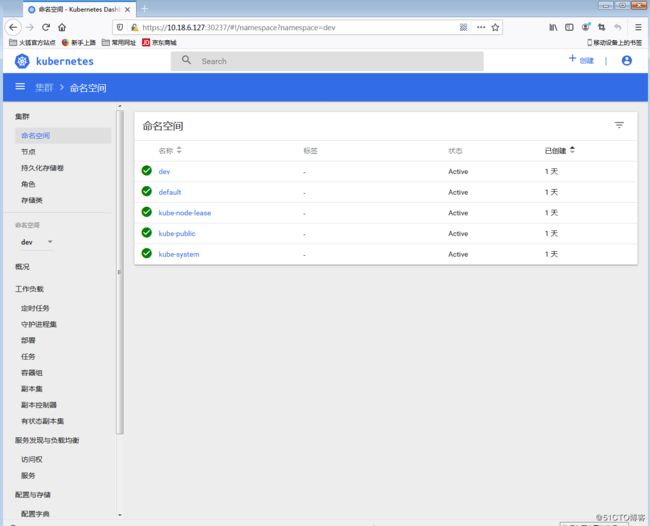Screen dimensions: 650x526
Task: Open 工作负载 workloads section
Action: (29, 289)
